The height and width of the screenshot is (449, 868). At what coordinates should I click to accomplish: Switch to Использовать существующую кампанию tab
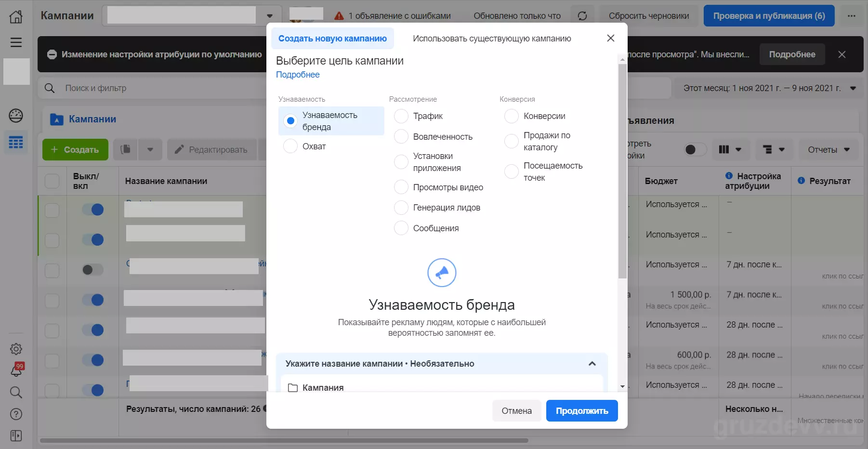point(492,39)
